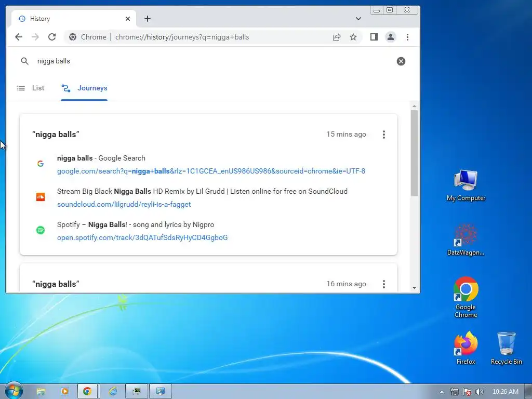This screenshot has height=399, width=532.
Task: Click the Google favicon in the journey
Action: click(41, 164)
